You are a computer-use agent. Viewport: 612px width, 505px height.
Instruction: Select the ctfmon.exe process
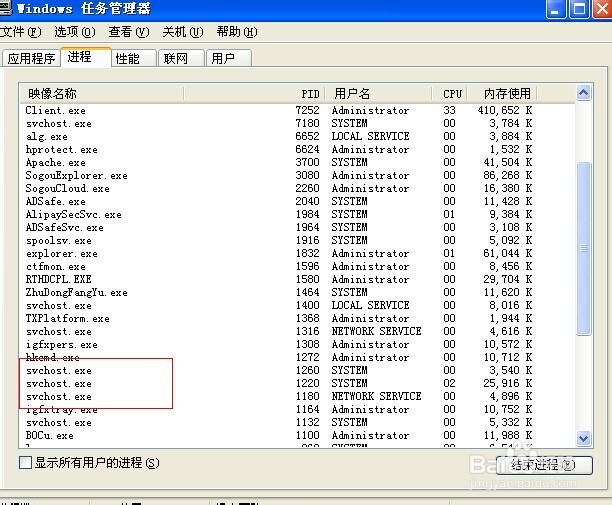tap(297, 266)
